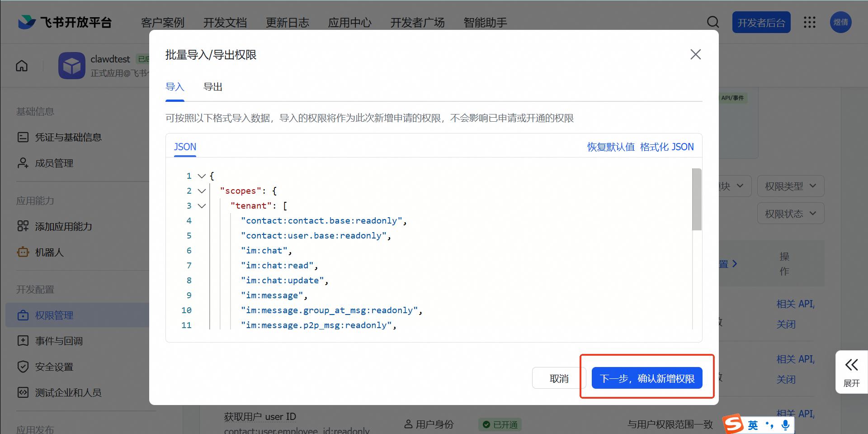Click 下一步，确认新增权限 button
The image size is (868, 434).
tap(646, 378)
